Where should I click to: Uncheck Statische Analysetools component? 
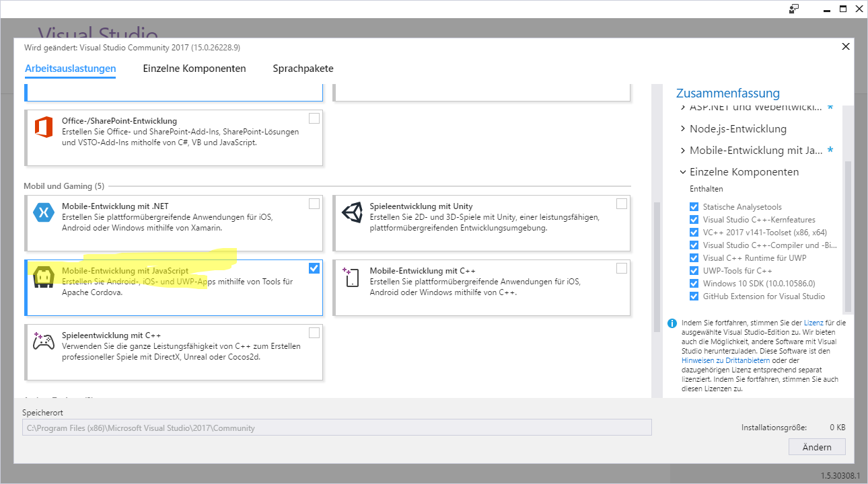pos(694,207)
